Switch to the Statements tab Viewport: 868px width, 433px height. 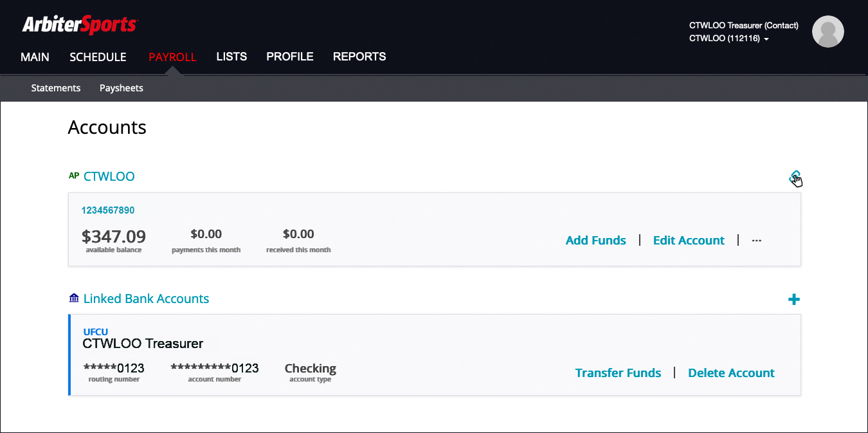(x=56, y=88)
